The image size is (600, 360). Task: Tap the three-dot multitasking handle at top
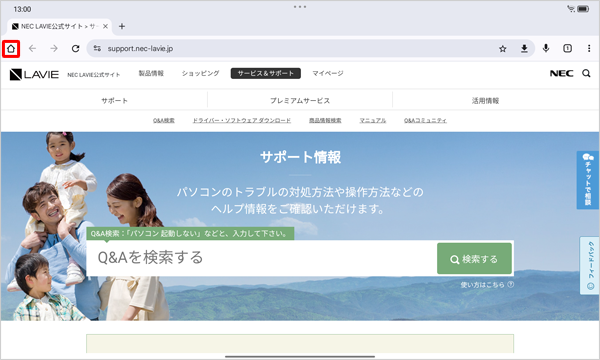point(300,7)
